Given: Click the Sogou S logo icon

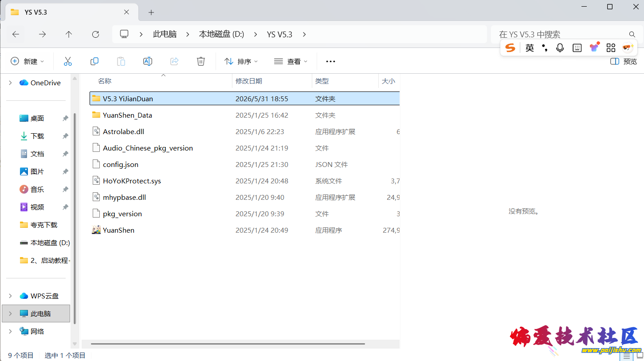Looking at the screenshot, I should point(510,48).
